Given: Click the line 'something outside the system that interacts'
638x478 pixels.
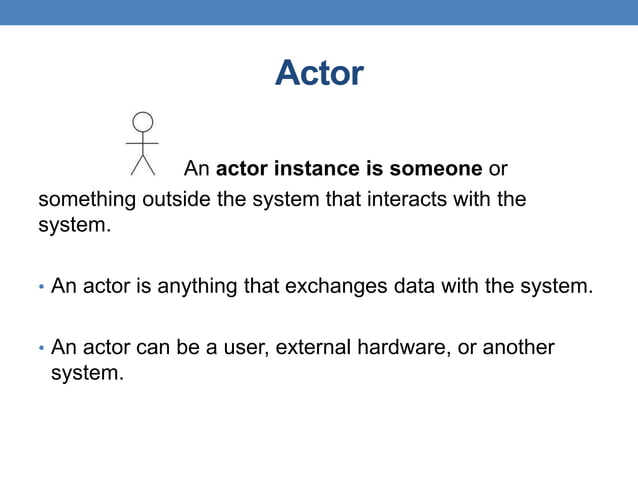Looking at the screenshot, I should pos(282,200).
